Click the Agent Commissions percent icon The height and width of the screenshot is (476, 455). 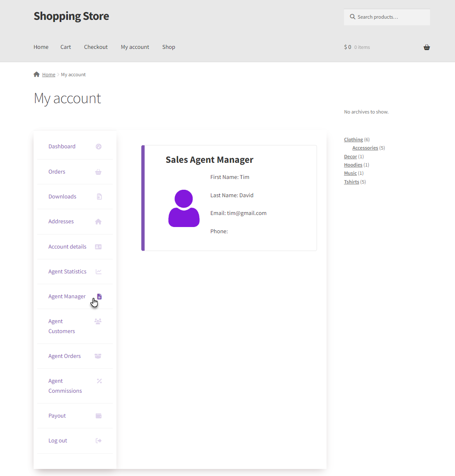[99, 381]
